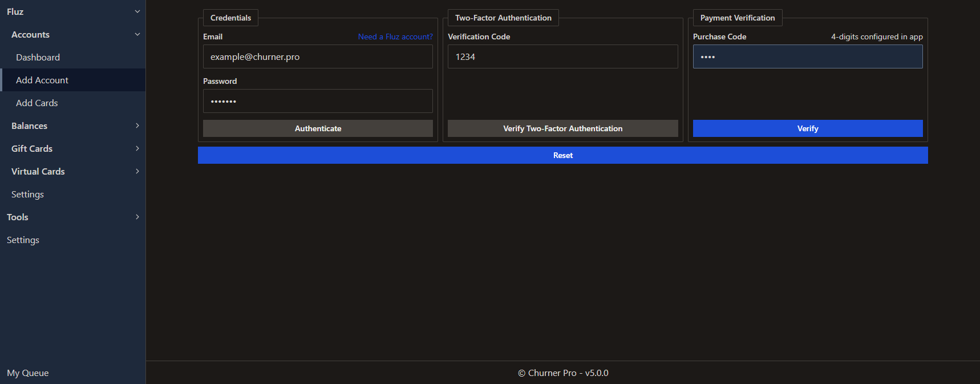Go to Add Cards page

pos(37,103)
